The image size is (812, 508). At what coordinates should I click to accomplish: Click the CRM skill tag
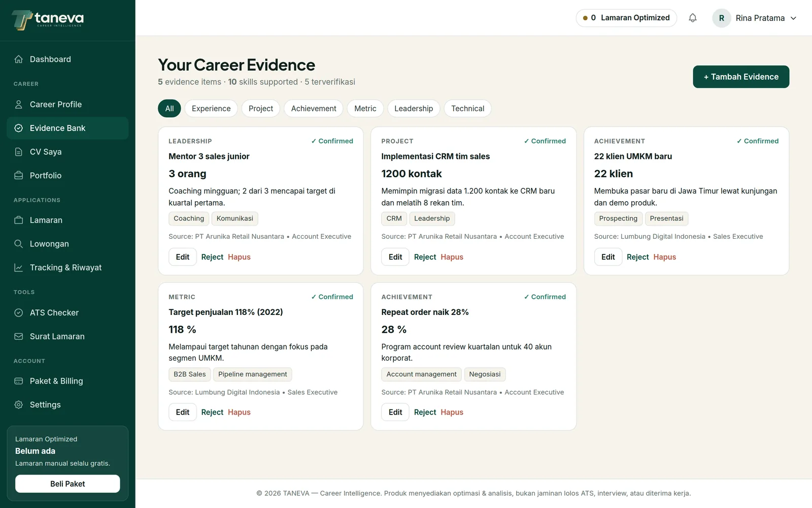394,218
